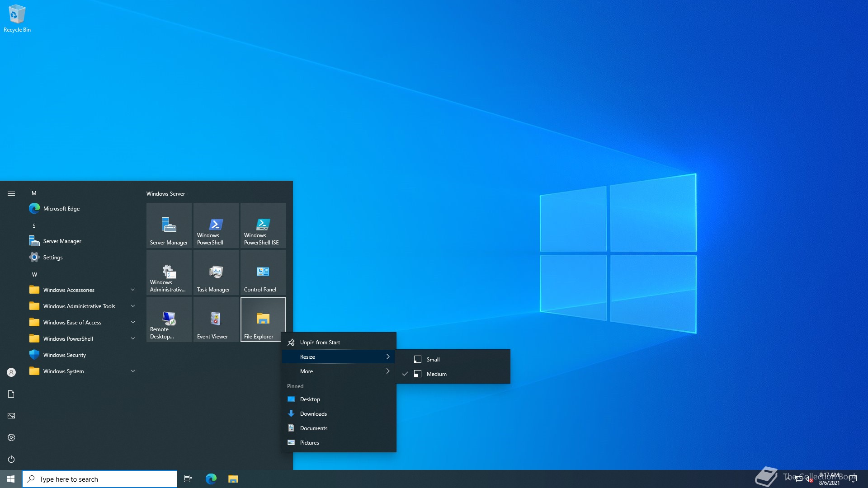
Task: Expand the Windows System folder
Action: 81,371
